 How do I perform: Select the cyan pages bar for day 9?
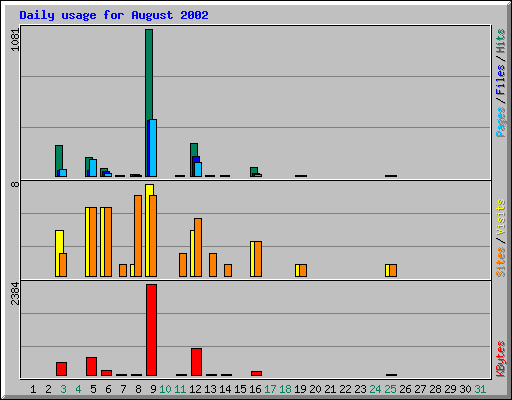point(153,148)
